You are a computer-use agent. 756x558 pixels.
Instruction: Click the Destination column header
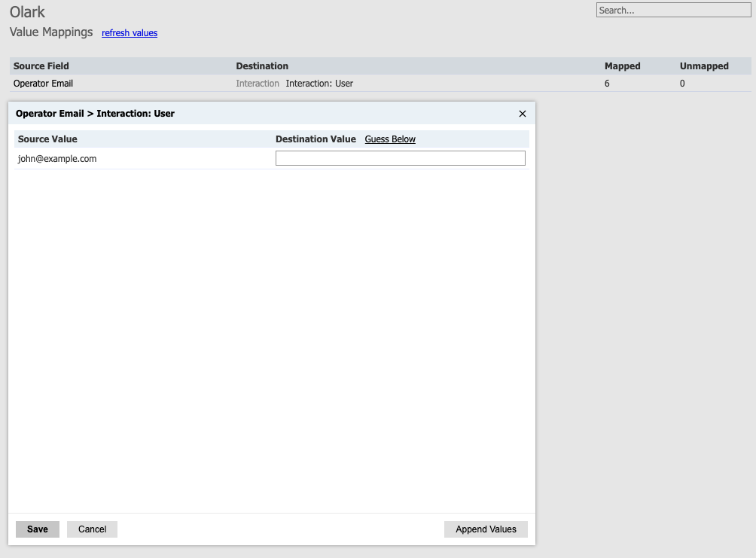click(262, 66)
